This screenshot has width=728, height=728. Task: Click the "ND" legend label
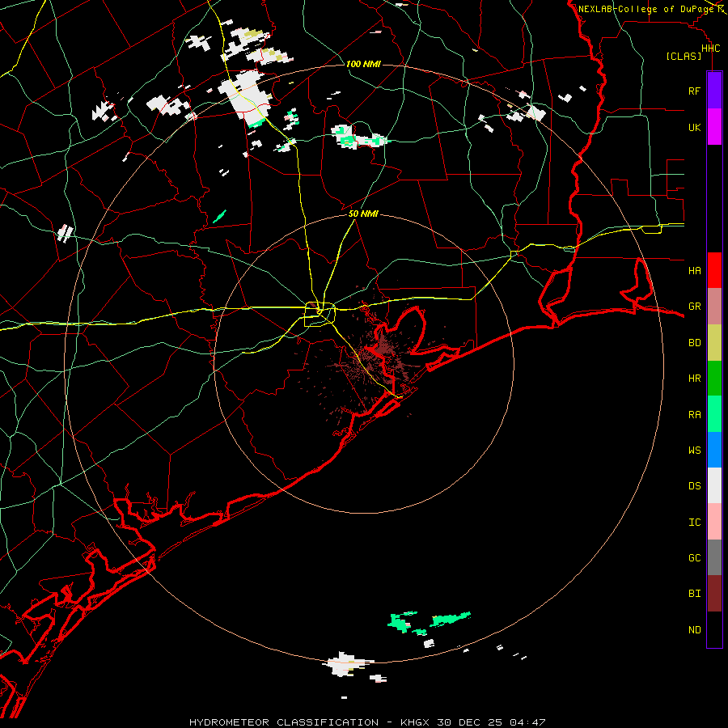click(694, 630)
